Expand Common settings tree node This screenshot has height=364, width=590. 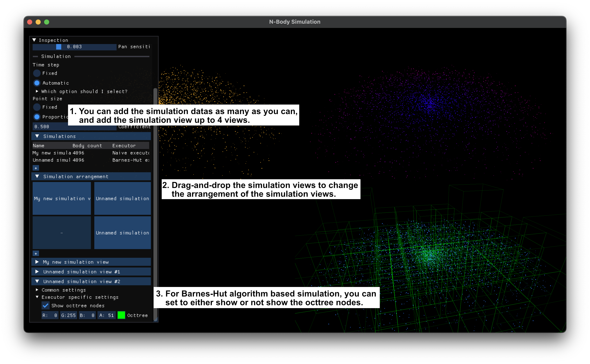point(37,290)
